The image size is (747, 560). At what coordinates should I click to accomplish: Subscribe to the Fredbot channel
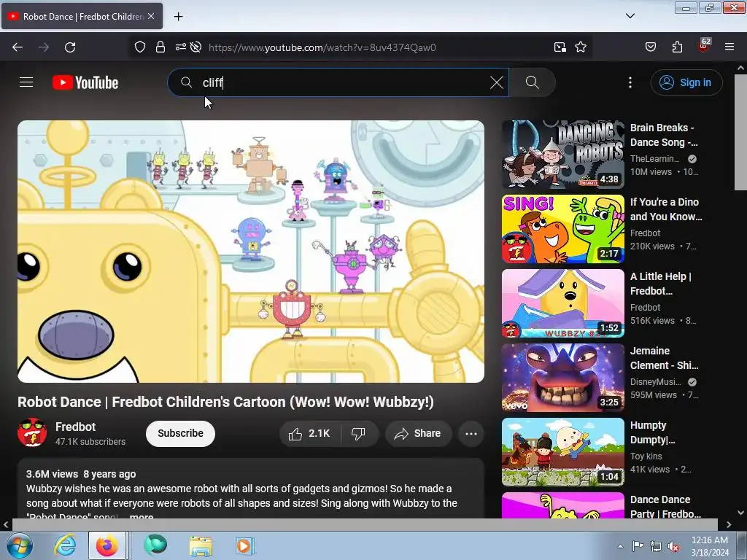181,433
